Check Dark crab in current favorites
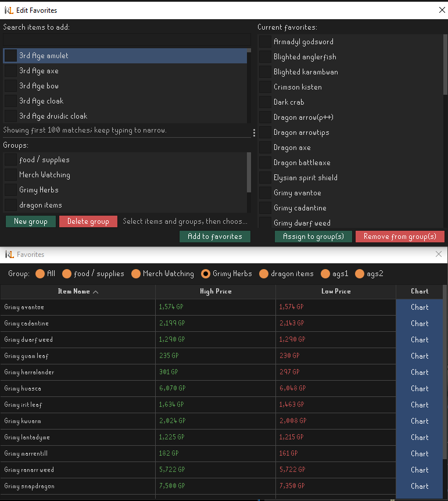Screen dimensions: 448x501 [265, 102]
